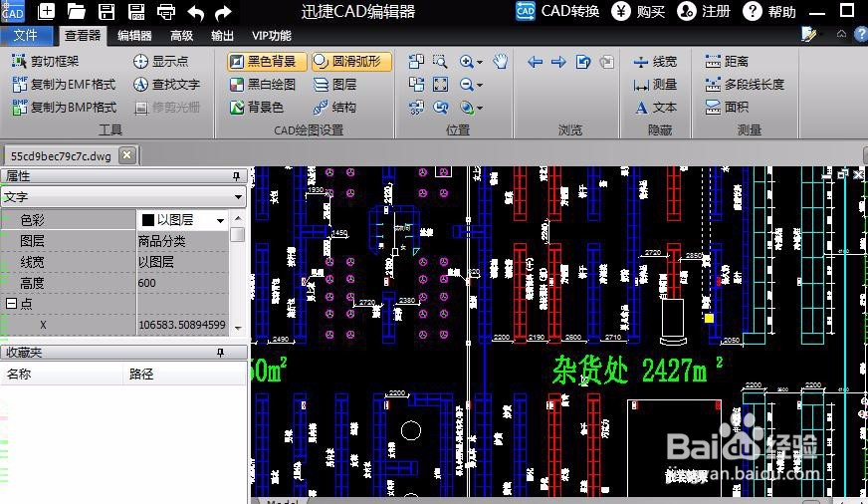
Task: Edit the 高度 value 600
Action: coord(182,283)
